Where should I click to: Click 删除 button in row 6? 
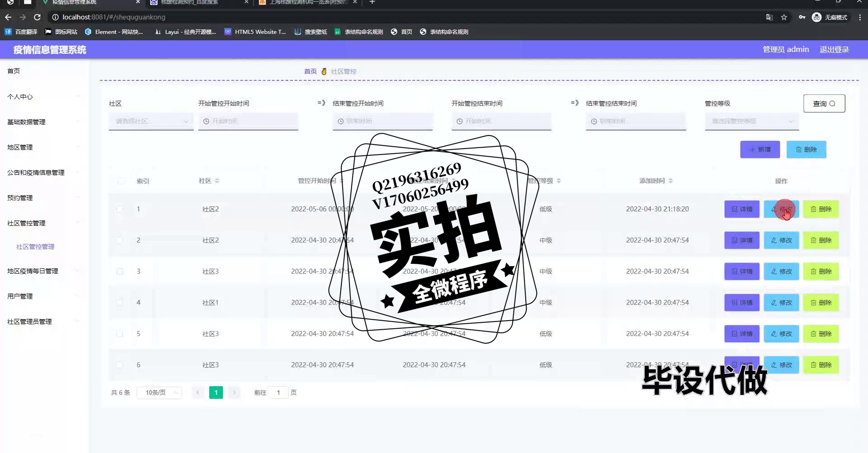coord(821,365)
